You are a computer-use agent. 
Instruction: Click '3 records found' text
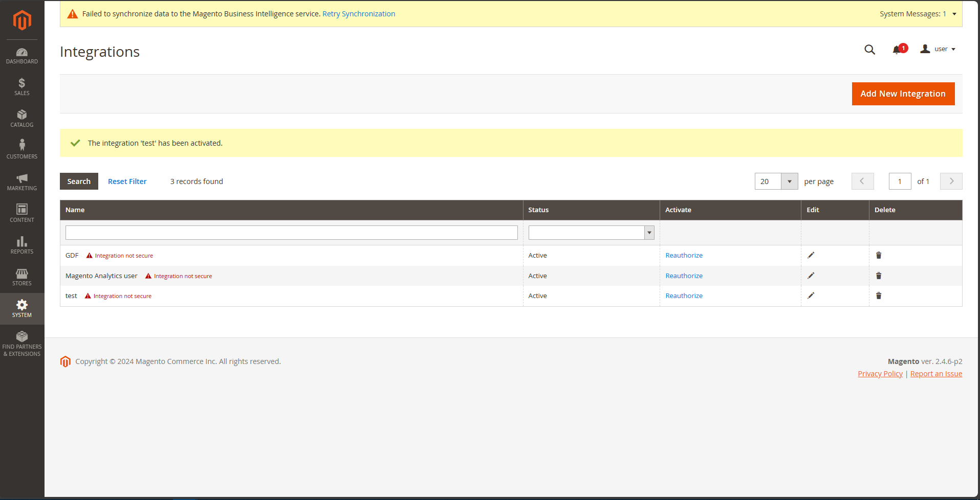tap(197, 181)
